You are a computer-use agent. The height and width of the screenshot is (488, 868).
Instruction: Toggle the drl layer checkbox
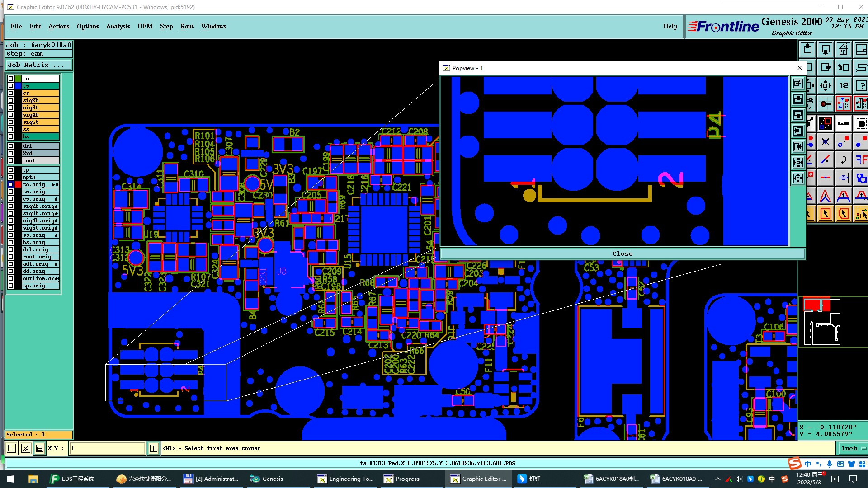tap(11, 146)
